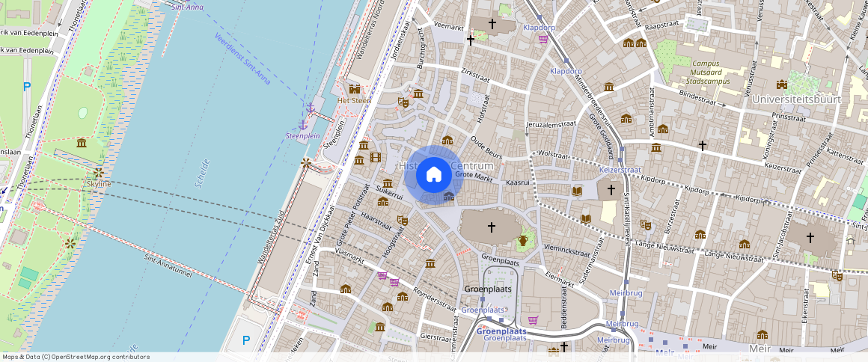Image resolution: width=868 pixels, height=362 pixels.
Task: Click the theatre masks icon near Burchtgracht
Action: pos(403,102)
